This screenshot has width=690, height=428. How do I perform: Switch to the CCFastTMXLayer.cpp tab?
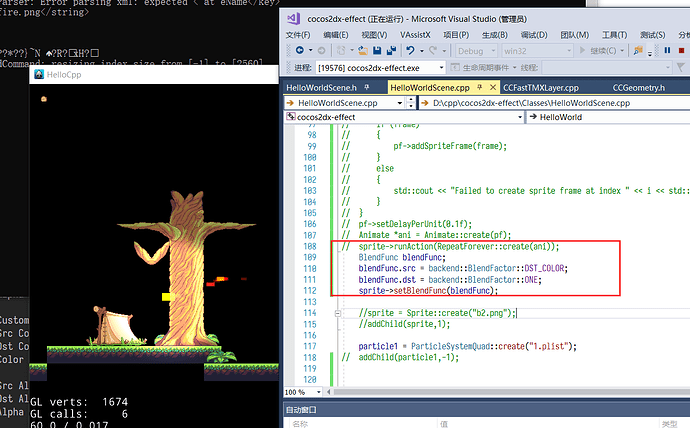(x=541, y=88)
